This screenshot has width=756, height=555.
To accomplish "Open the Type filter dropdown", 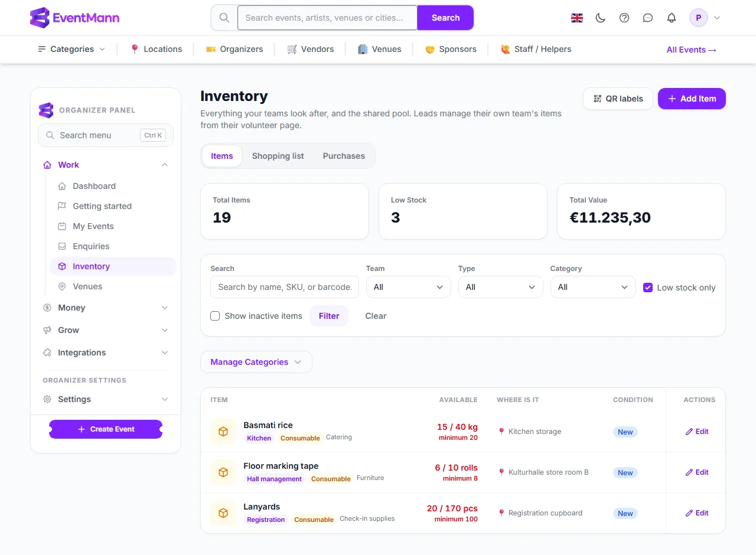I will coord(501,287).
